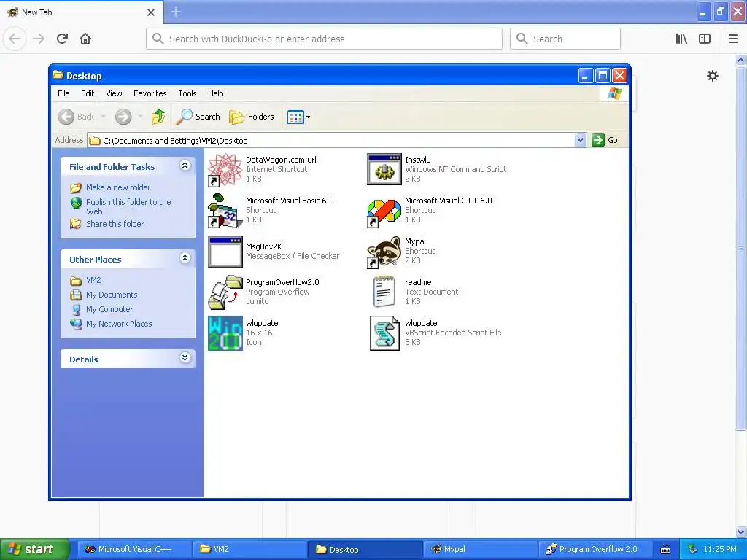747x560 pixels.
Task: Switch to Mypal taskbar item
Action: (x=480, y=550)
